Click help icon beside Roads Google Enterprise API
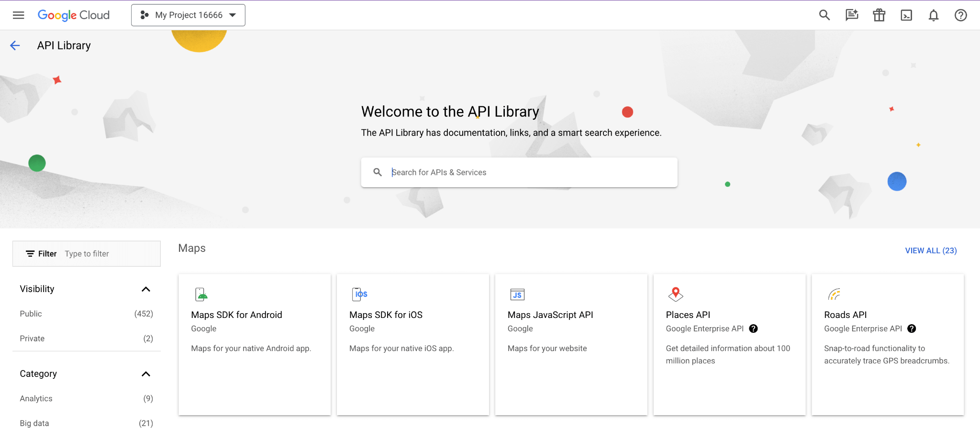 tap(912, 329)
